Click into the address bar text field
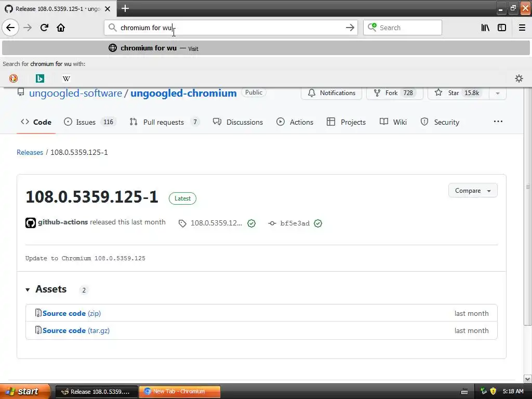The width and height of the screenshot is (532, 399). click(231, 28)
